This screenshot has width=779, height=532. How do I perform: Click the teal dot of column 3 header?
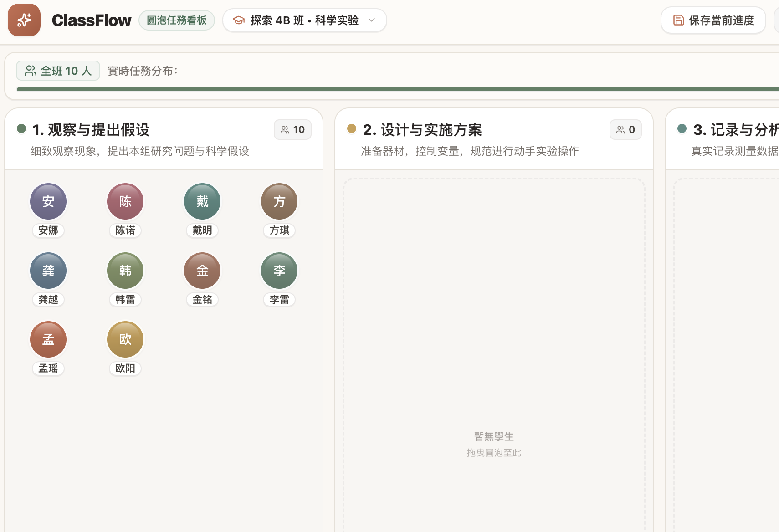pos(682,128)
